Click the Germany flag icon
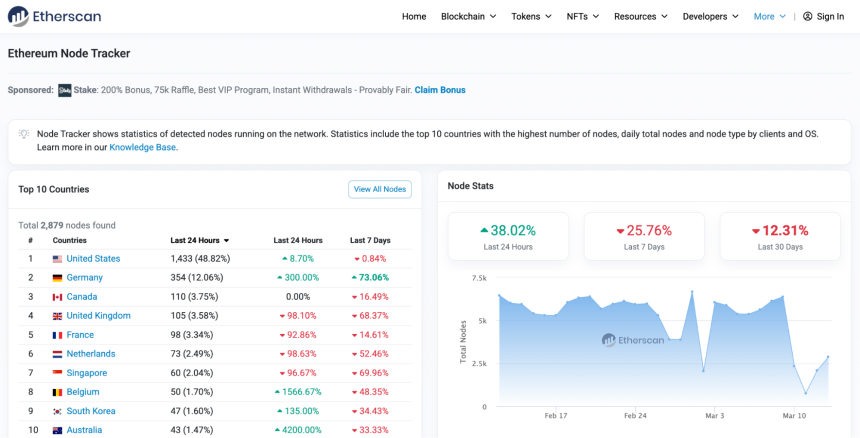This screenshot has height=438, width=860. (58, 278)
